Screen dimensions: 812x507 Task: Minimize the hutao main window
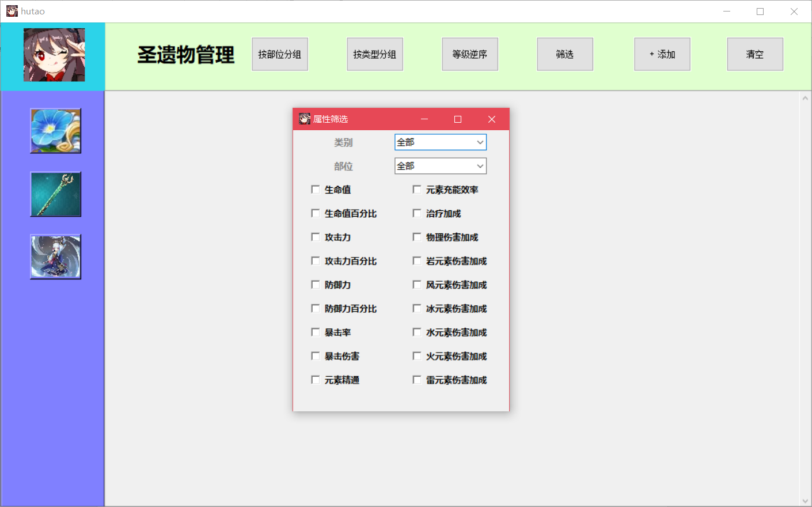(727, 11)
